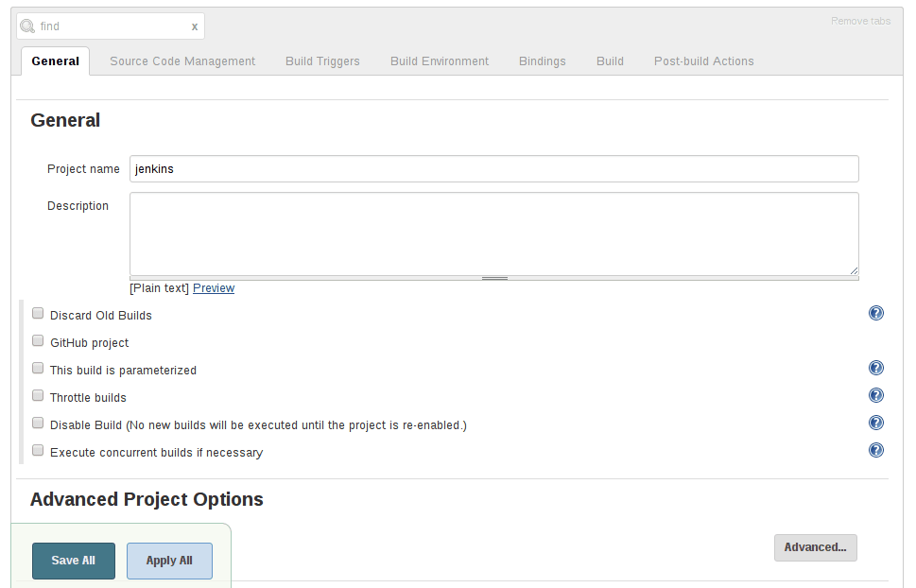Enable Discard Old Builds
Screen dimensions: 916x588
point(37,312)
